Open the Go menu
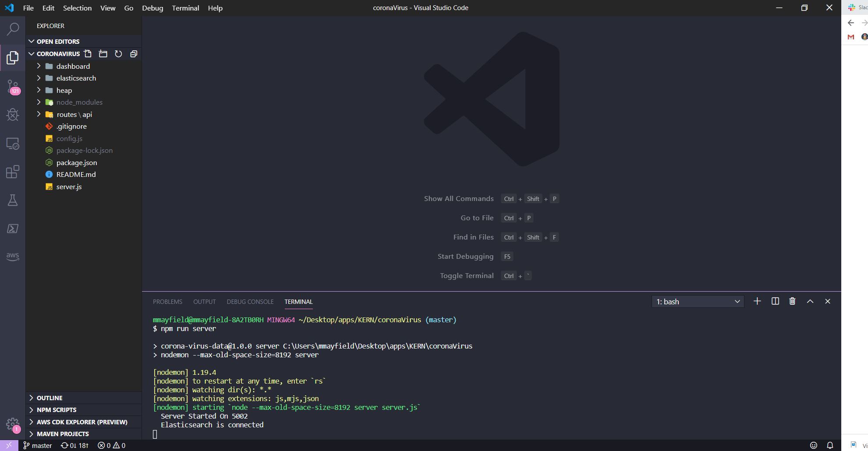Viewport: 868px width, 451px height. click(x=129, y=8)
